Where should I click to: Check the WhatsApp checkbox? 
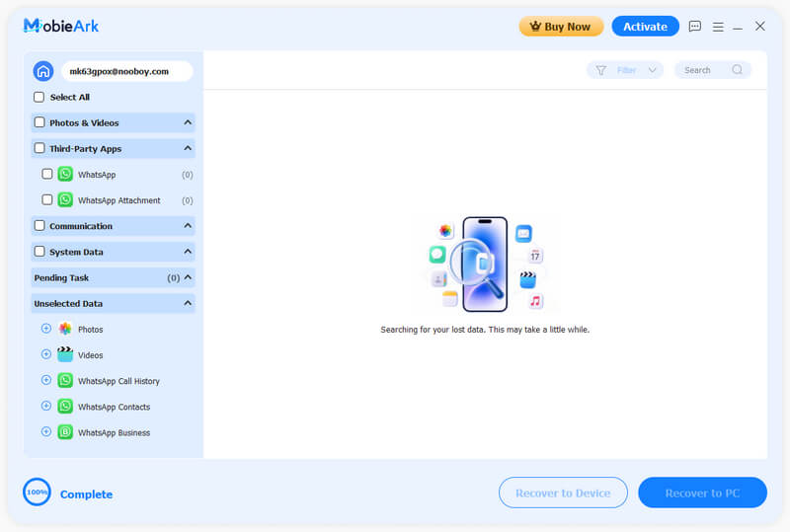(46, 174)
